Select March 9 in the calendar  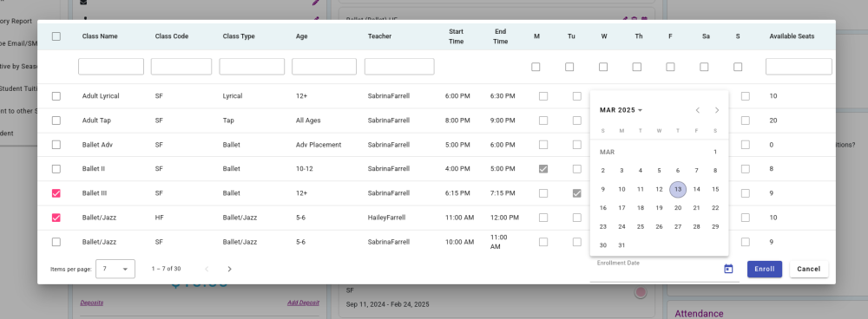pyautogui.click(x=603, y=189)
